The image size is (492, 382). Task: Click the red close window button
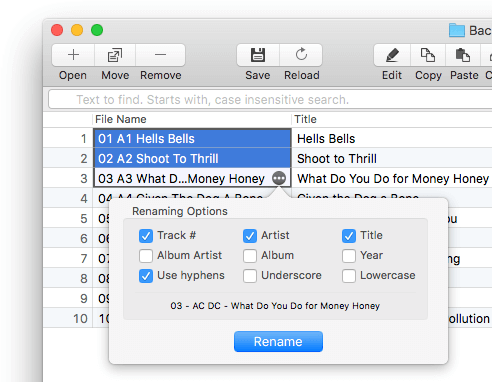click(x=57, y=30)
